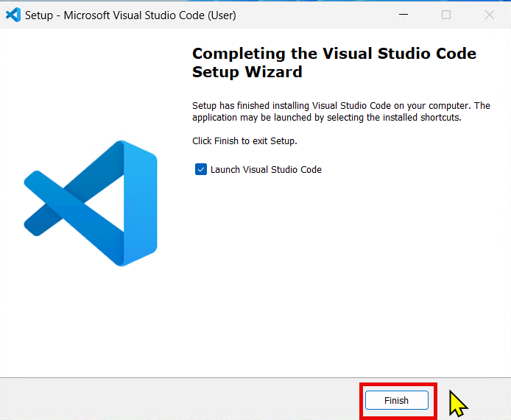
Task: Click the "Setup has finished installing" text line
Action: pyautogui.click(x=340, y=106)
